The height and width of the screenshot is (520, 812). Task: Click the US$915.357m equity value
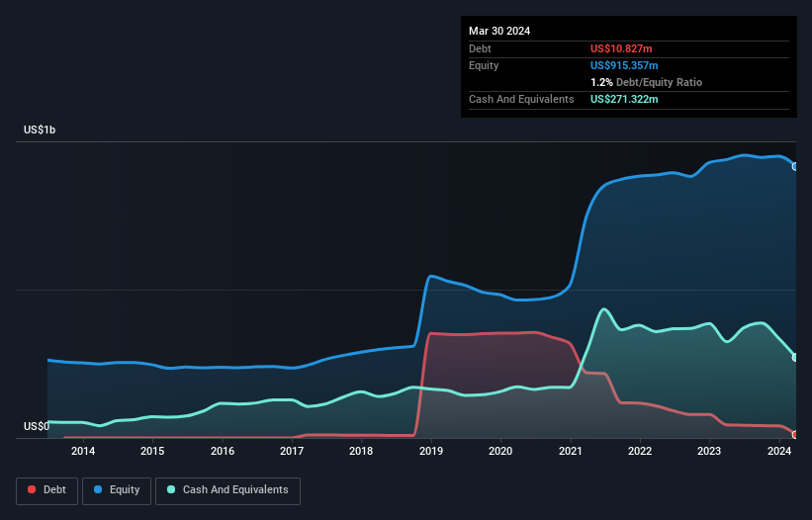click(x=624, y=65)
